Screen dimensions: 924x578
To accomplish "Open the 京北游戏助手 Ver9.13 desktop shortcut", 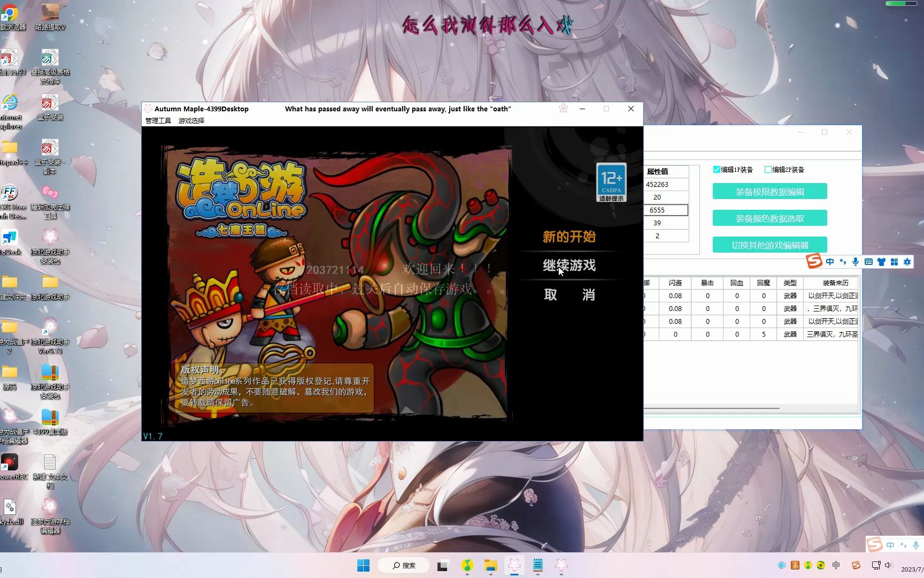I will pyautogui.click(x=50, y=336).
